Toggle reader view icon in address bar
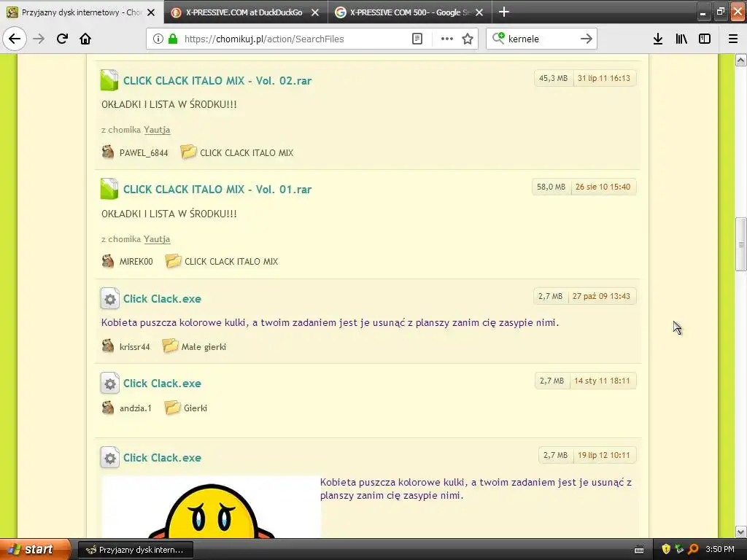 (417, 39)
